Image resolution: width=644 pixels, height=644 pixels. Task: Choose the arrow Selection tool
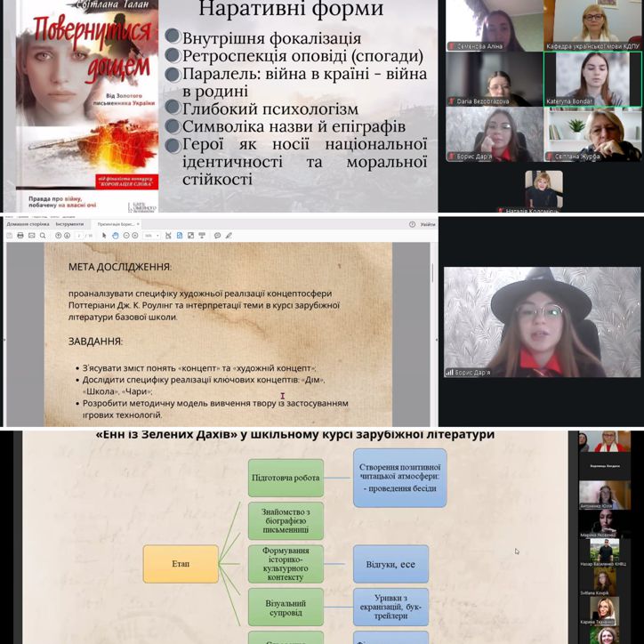(104, 236)
